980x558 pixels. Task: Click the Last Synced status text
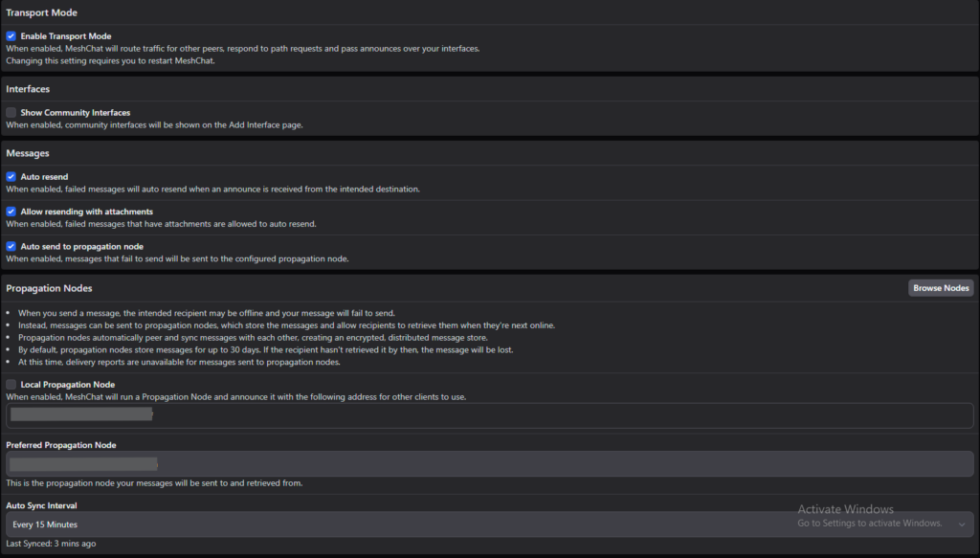coord(52,544)
